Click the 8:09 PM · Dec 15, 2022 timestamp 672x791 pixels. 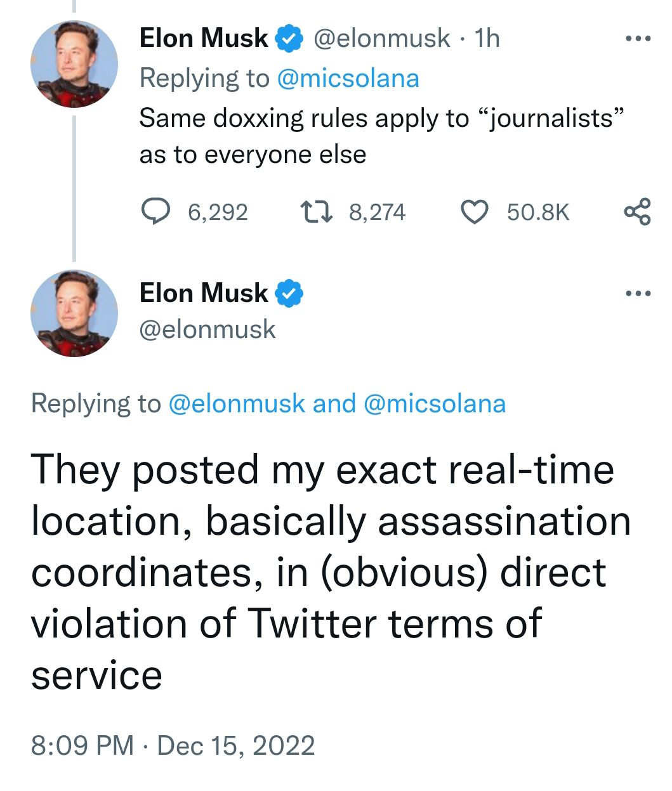(173, 745)
